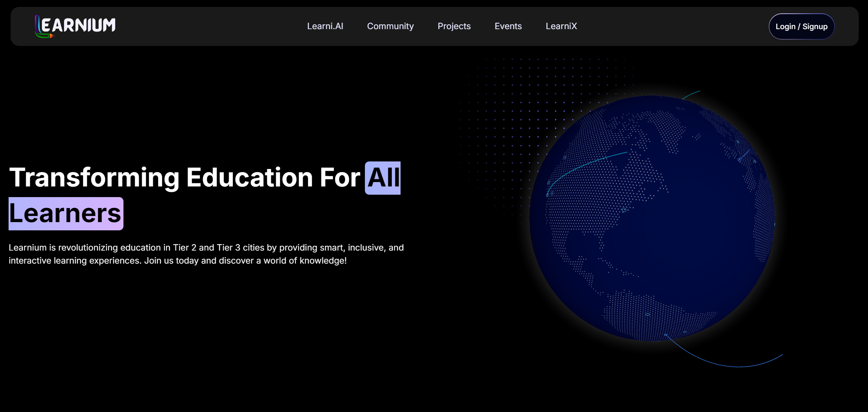Click dotted North America on the globe
The image size is (868, 412).
click(590, 199)
